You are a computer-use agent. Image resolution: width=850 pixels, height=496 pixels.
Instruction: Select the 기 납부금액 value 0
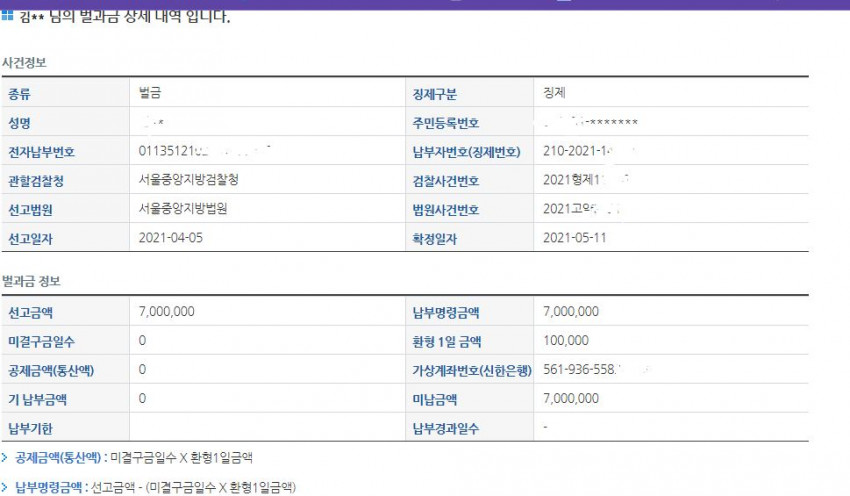pos(142,398)
